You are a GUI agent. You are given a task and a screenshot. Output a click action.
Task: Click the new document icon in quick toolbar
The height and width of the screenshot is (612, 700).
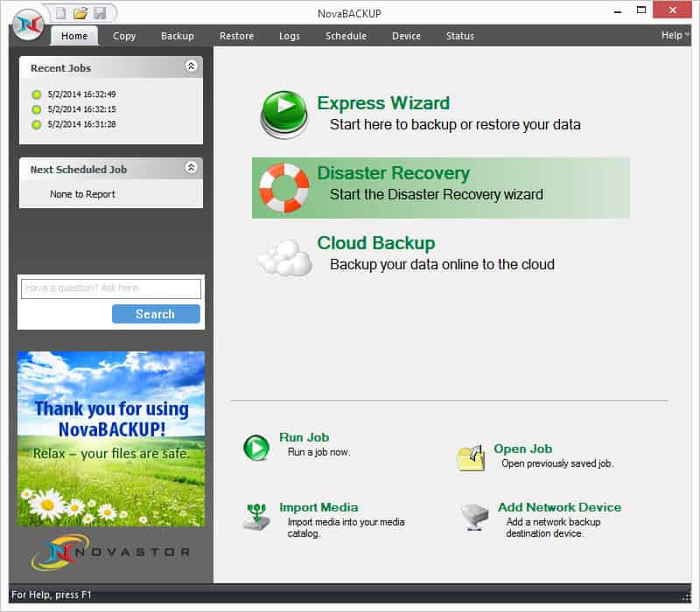[60, 13]
